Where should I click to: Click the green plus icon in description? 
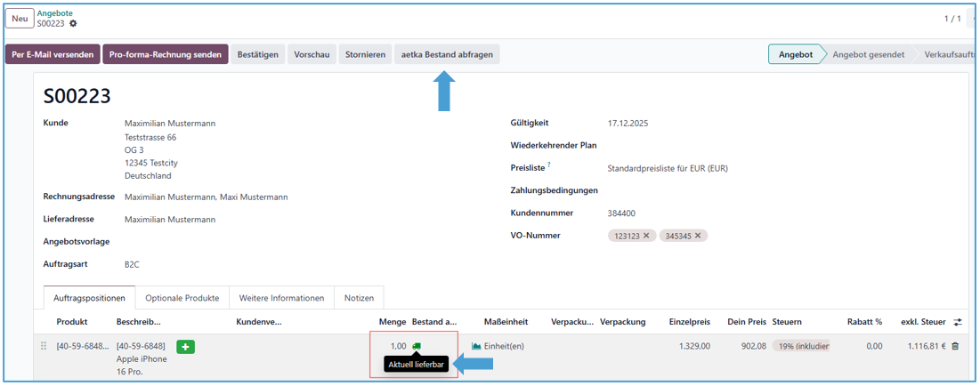tap(185, 346)
